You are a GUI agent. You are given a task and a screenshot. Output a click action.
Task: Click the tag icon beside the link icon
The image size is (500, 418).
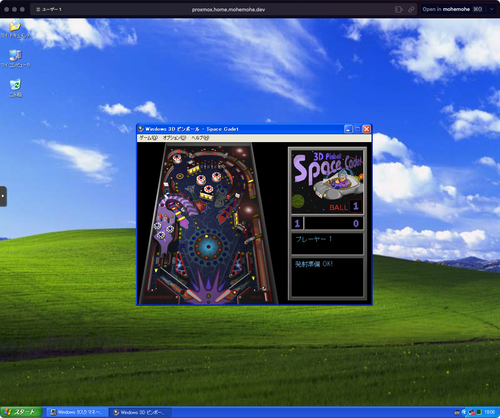[399, 9]
